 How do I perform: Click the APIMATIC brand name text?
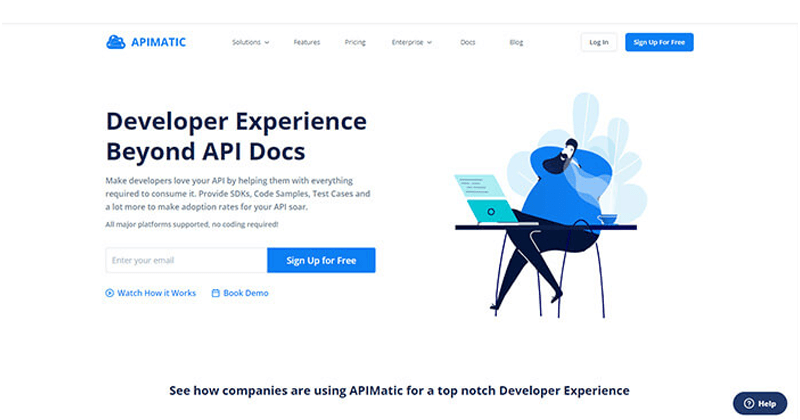159,42
